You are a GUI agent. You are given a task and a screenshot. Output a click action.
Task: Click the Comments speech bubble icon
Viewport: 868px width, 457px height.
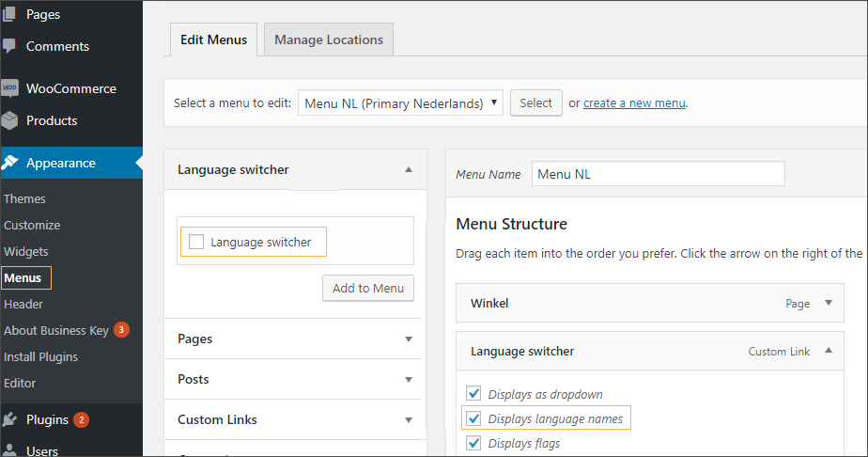click(x=9, y=46)
